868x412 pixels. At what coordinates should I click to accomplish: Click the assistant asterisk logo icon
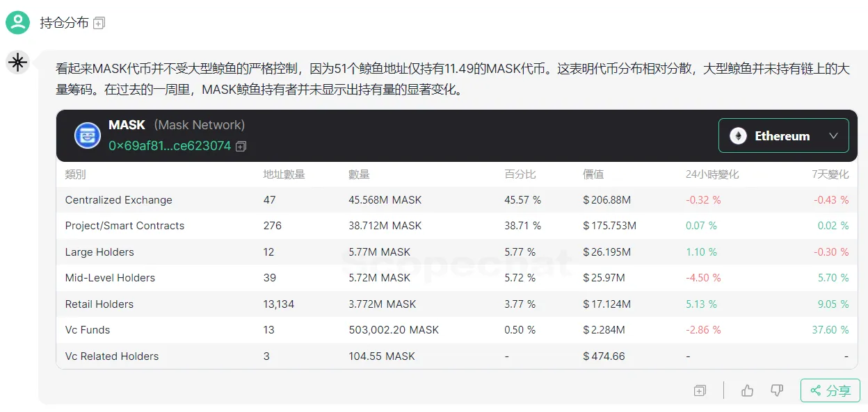pyautogui.click(x=17, y=63)
